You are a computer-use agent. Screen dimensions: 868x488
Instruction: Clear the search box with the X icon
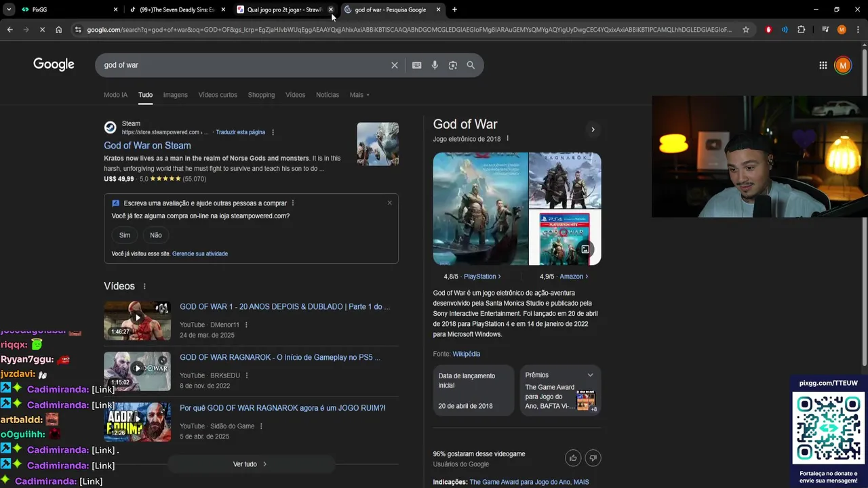tap(394, 65)
